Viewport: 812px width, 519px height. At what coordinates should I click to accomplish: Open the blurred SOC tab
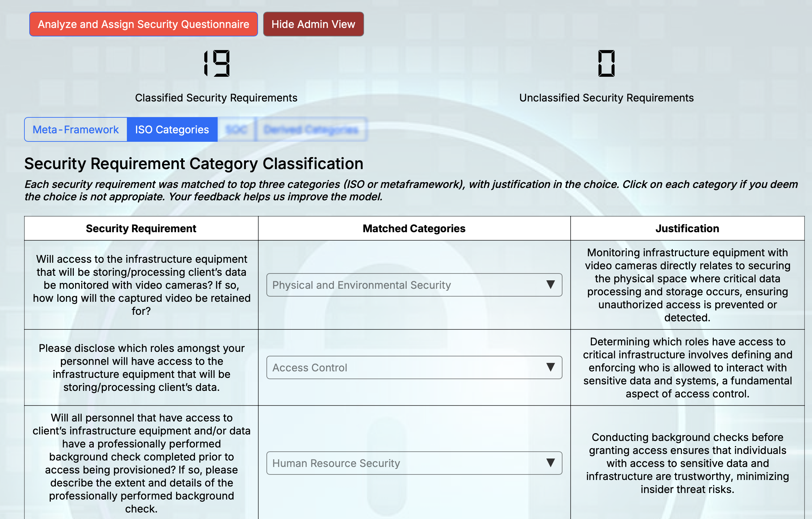[x=237, y=129]
